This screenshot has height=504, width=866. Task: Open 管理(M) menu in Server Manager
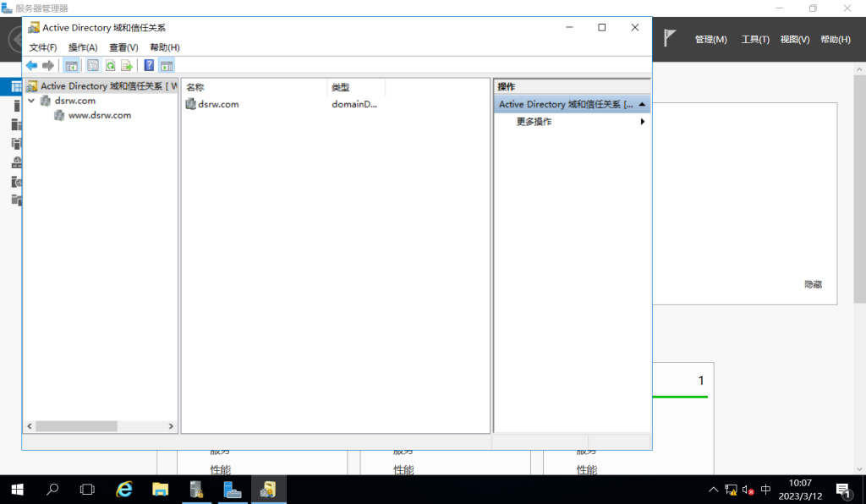click(710, 40)
